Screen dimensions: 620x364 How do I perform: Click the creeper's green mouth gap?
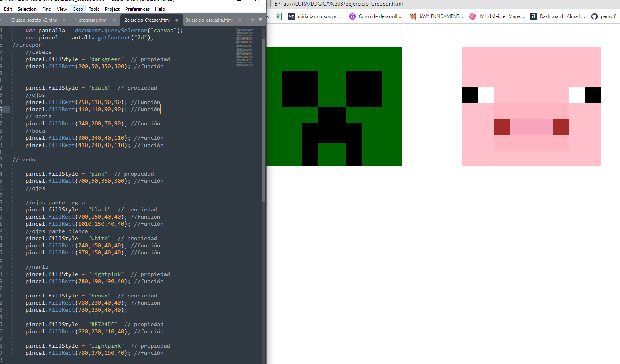tap(332, 155)
